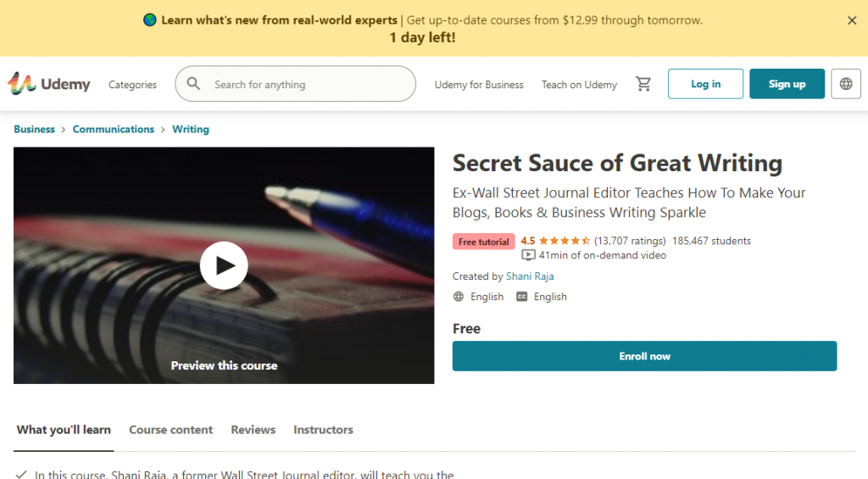Go to the Business breadcrumb
Screen dimensions: 868x479
(x=35, y=130)
